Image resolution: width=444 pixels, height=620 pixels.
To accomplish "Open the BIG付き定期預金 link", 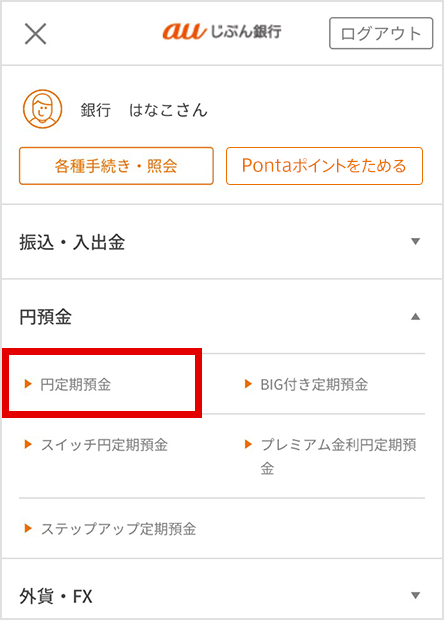I will pos(314,384).
